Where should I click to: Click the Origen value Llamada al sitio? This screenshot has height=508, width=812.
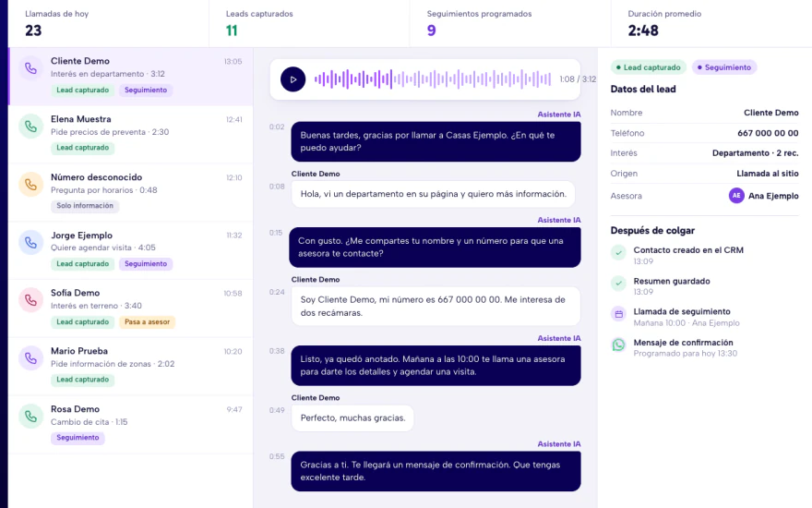(768, 174)
